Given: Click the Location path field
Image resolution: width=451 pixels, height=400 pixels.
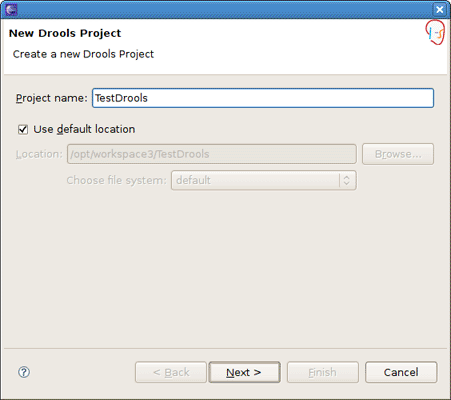Looking at the screenshot, I should pyautogui.click(x=212, y=154).
